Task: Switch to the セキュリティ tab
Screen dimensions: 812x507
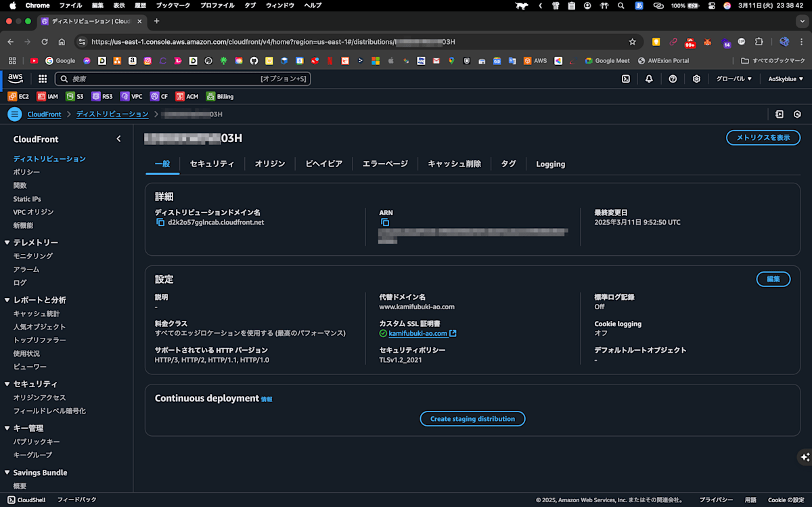Action: coord(212,164)
